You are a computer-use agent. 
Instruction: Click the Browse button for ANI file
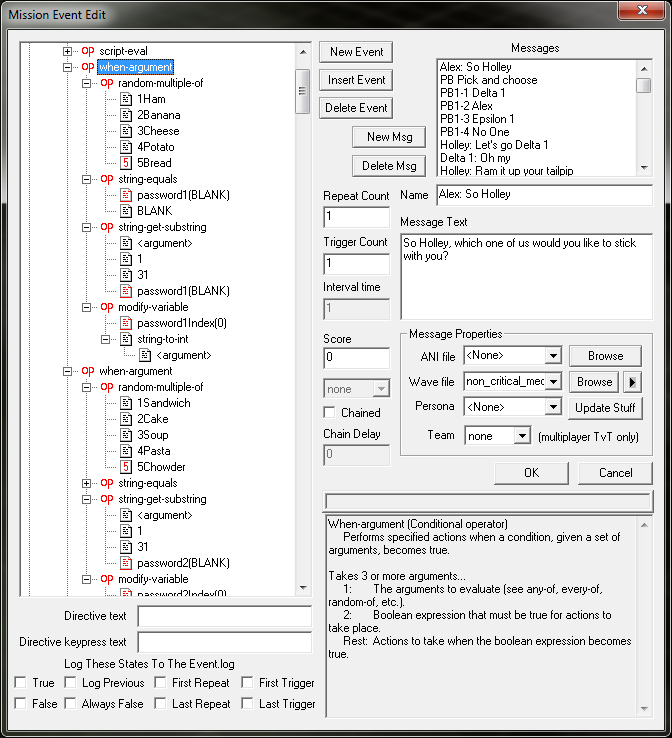point(605,356)
